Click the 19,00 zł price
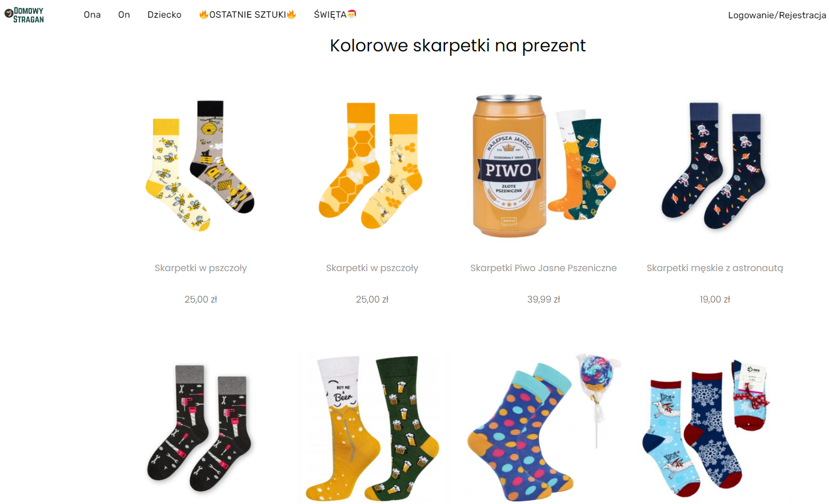This screenshot has height=504, width=829. [x=715, y=299]
